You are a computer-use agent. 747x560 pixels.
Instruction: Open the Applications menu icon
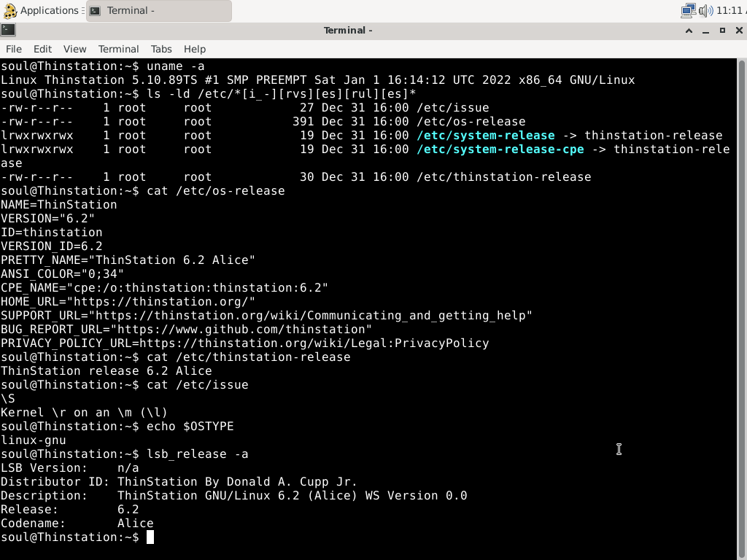point(9,10)
